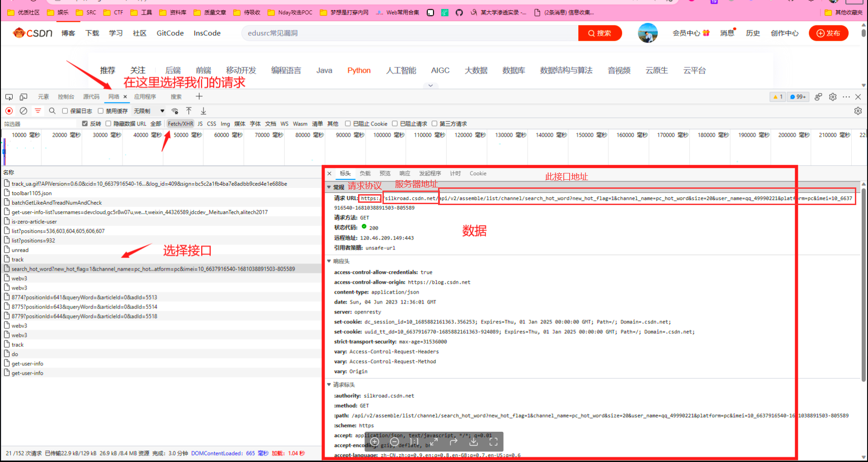Screen dimensions: 868x462
Task: Open the 响应 tab in request details
Action: point(405,173)
